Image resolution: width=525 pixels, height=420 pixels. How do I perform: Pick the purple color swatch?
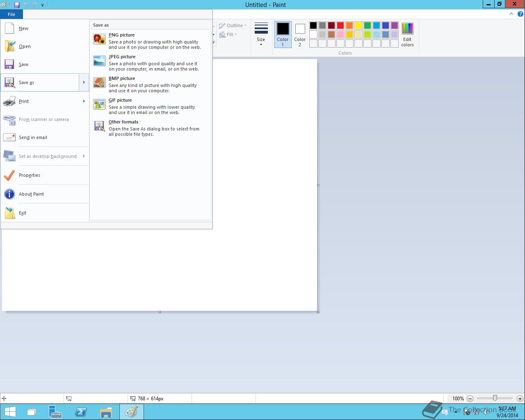(x=395, y=25)
